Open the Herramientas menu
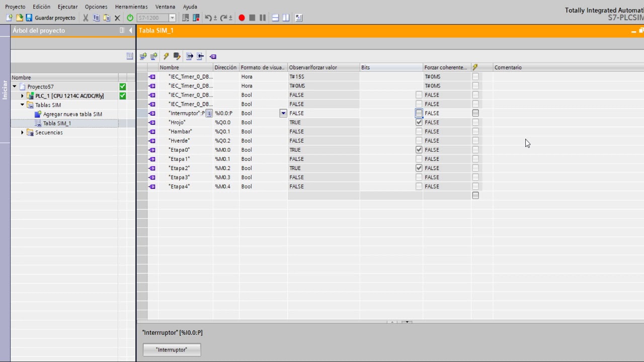644x362 pixels. [x=131, y=7]
